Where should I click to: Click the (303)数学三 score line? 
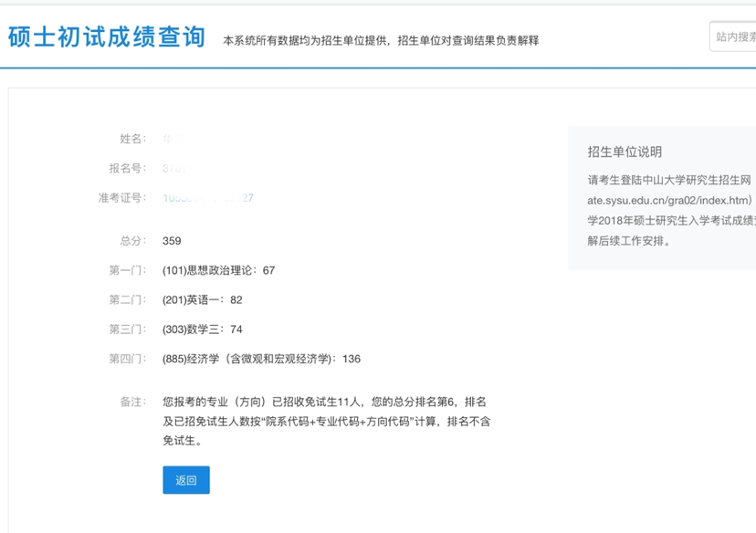pyautogui.click(x=202, y=329)
